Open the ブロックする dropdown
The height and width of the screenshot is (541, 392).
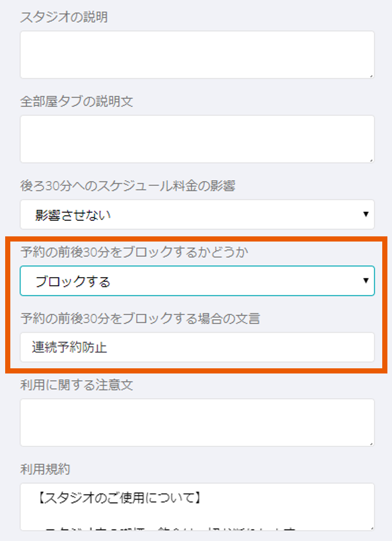[x=197, y=281]
